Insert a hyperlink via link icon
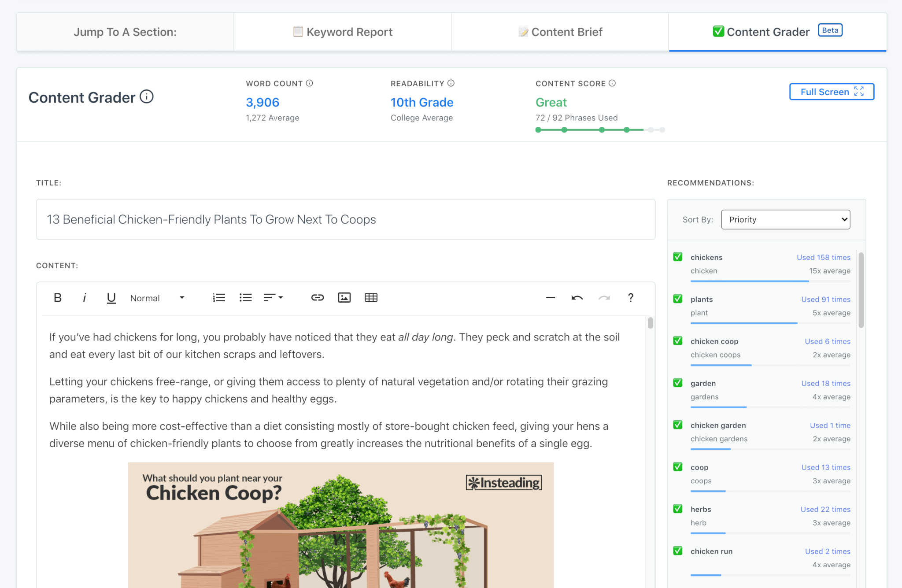 317,298
